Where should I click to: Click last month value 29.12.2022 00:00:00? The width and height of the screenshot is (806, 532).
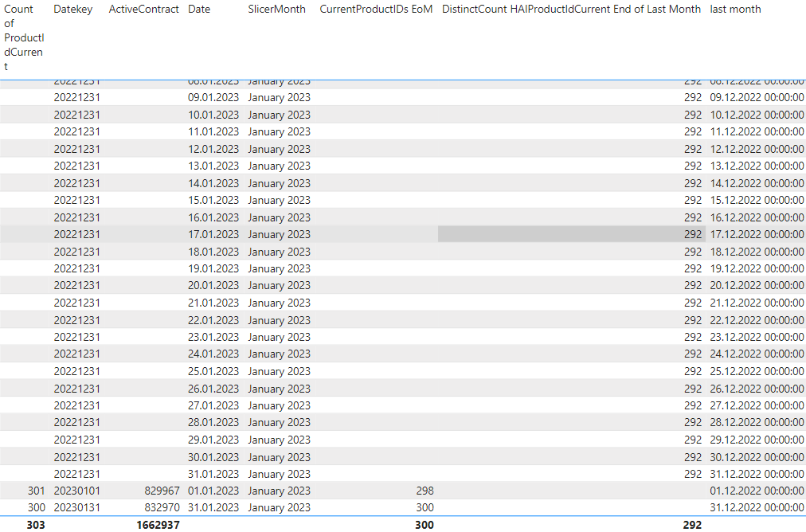coord(757,440)
